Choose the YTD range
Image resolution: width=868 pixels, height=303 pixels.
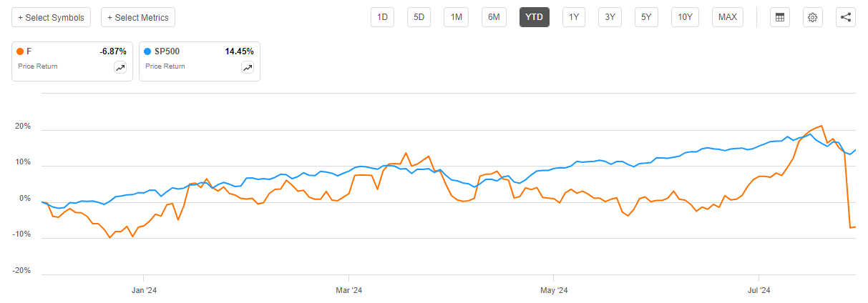[x=533, y=17]
